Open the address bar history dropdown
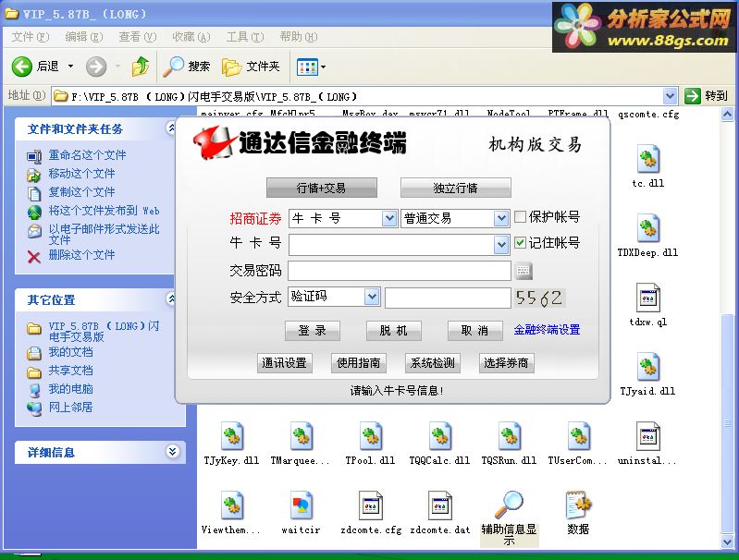Image resolution: width=739 pixels, height=560 pixels. (x=670, y=96)
